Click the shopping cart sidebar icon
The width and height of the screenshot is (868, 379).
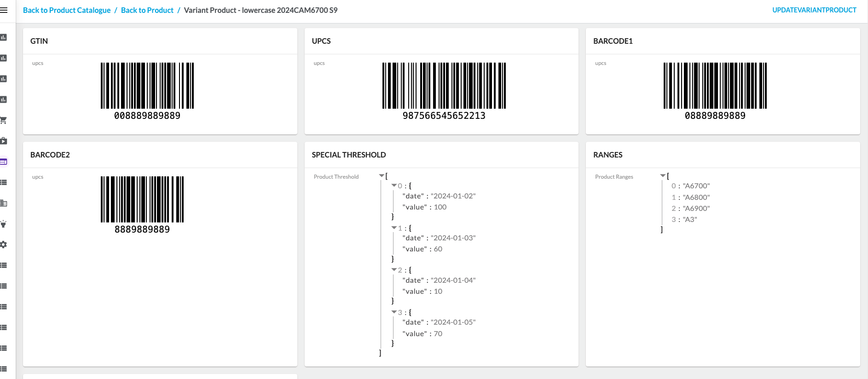tap(4, 120)
